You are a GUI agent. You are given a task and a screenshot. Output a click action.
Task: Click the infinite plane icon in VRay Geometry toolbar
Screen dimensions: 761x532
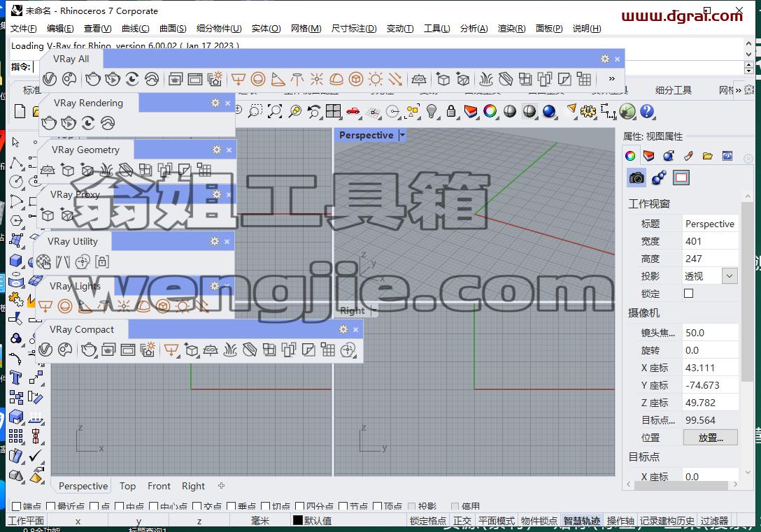coord(48,170)
